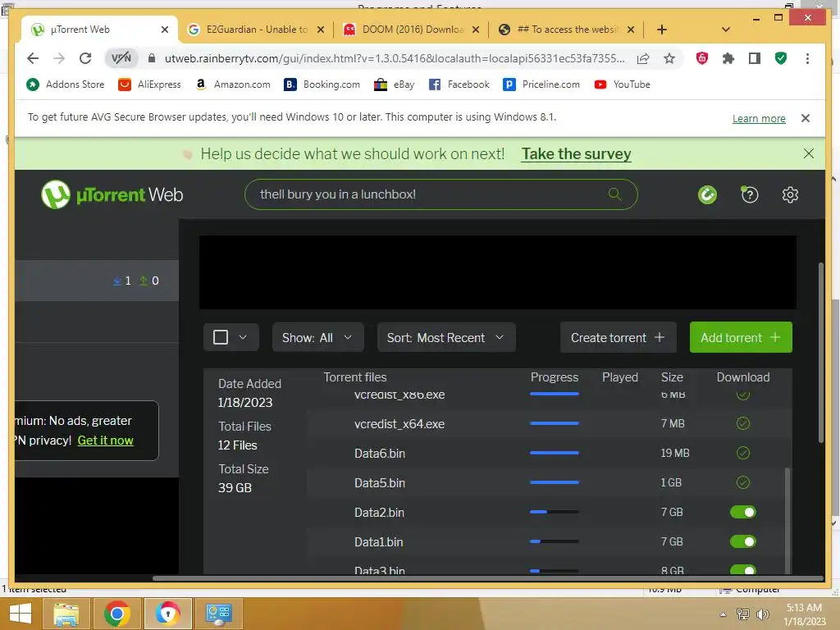This screenshot has height=630, width=840.
Task: Open the green AVG security shield icon
Action: point(781,58)
